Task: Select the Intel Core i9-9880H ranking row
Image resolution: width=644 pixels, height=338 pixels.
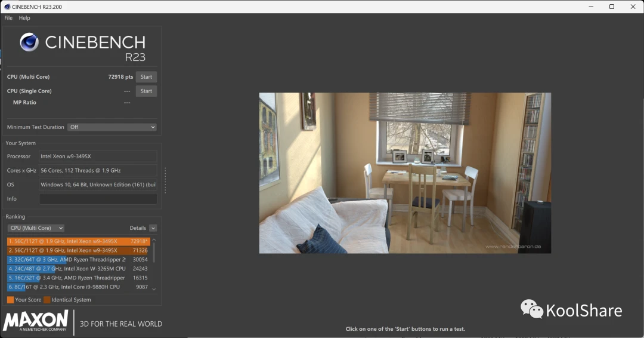Action: coord(79,287)
